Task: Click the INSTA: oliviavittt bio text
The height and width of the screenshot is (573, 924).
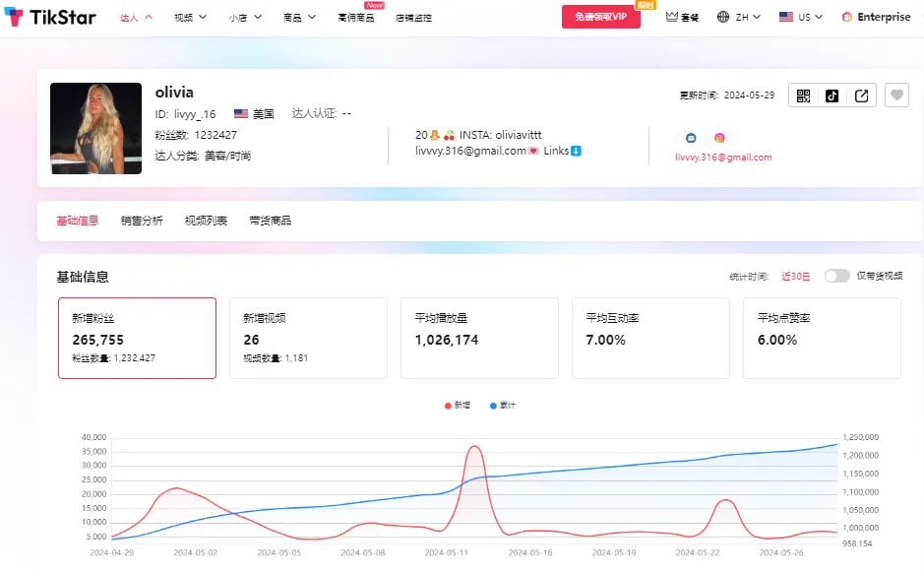Action: [x=500, y=135]
